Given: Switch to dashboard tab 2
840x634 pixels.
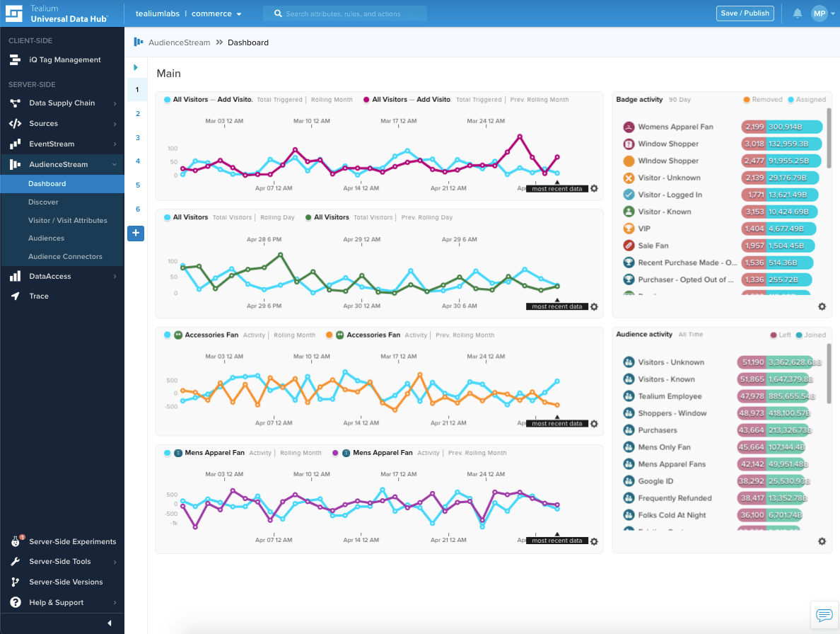Looking at the screenshot, I should (136, 113).
